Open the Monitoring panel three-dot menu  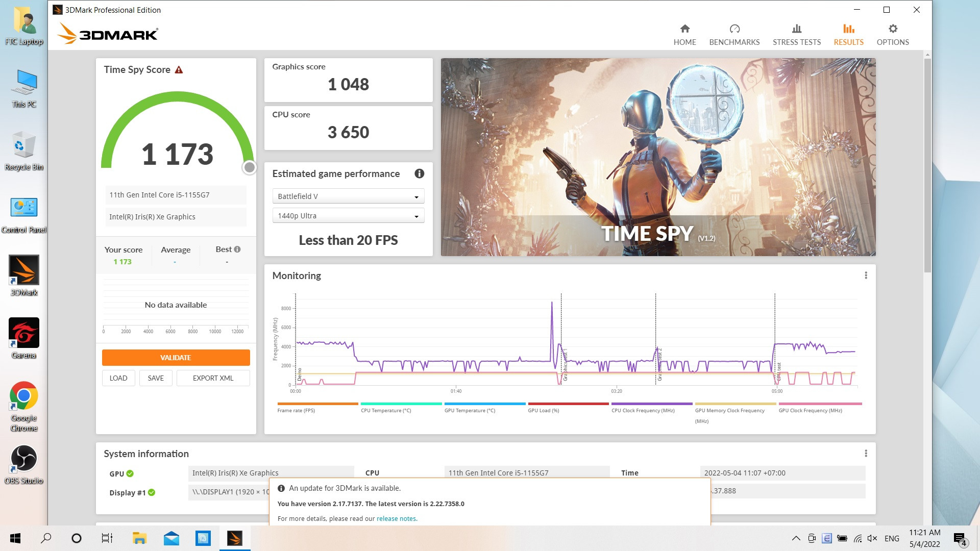pos(866,275)
